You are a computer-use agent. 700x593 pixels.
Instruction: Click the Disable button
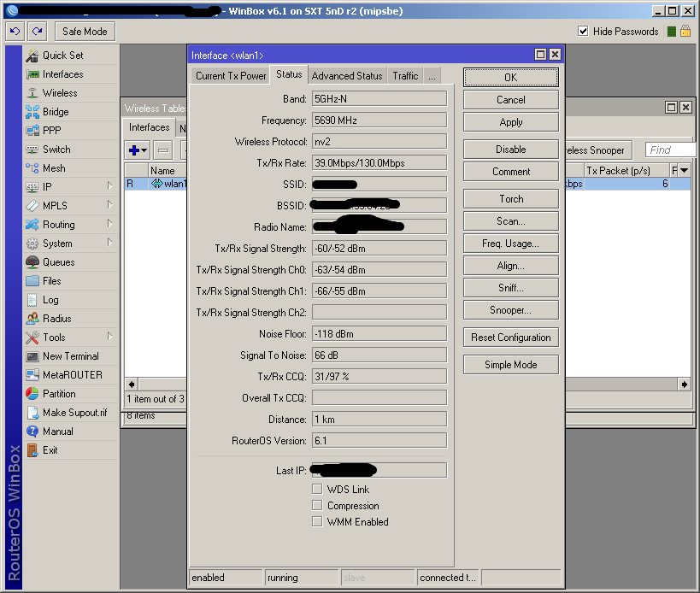coord(511,149)
